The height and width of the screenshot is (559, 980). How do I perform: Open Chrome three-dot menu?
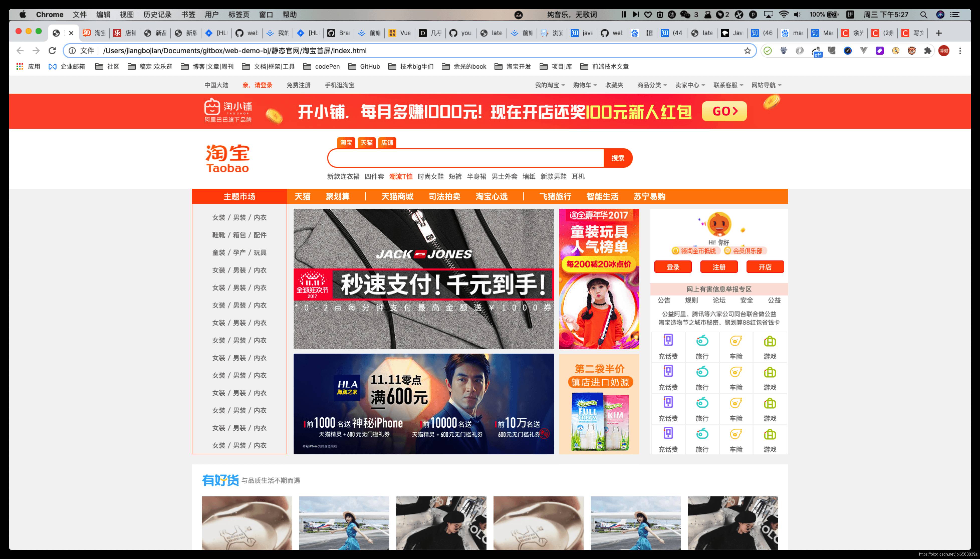[x=960, y=51]
